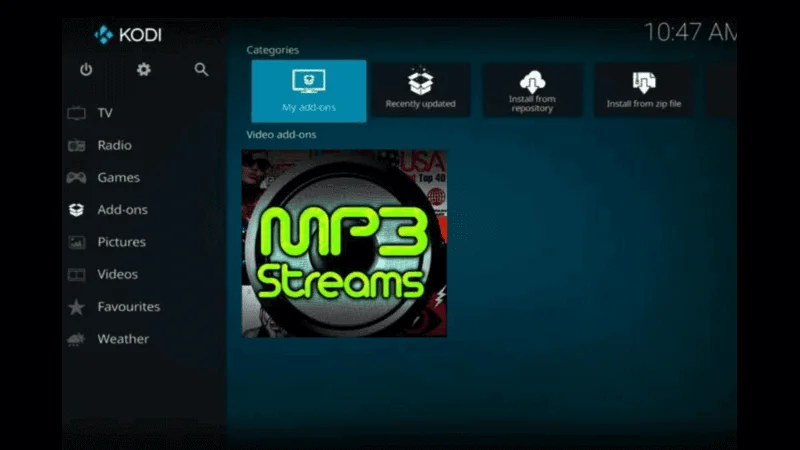Select the TV menu entry

tap(105, 113)
